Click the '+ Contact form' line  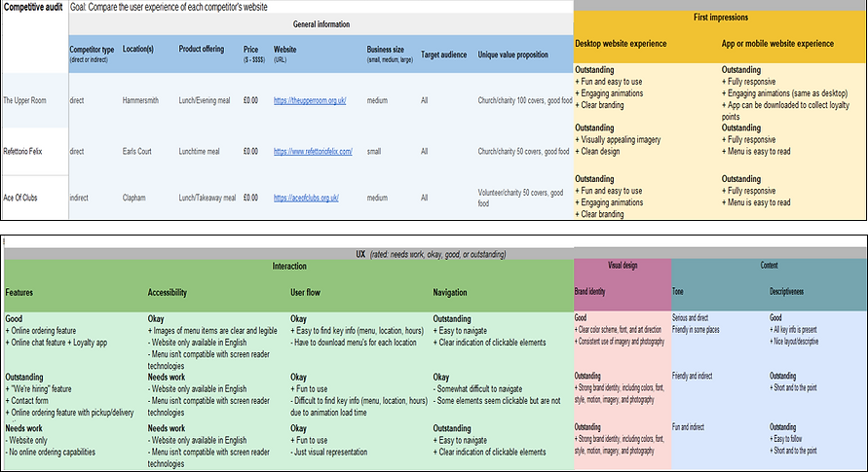click(x=27, y=401)
